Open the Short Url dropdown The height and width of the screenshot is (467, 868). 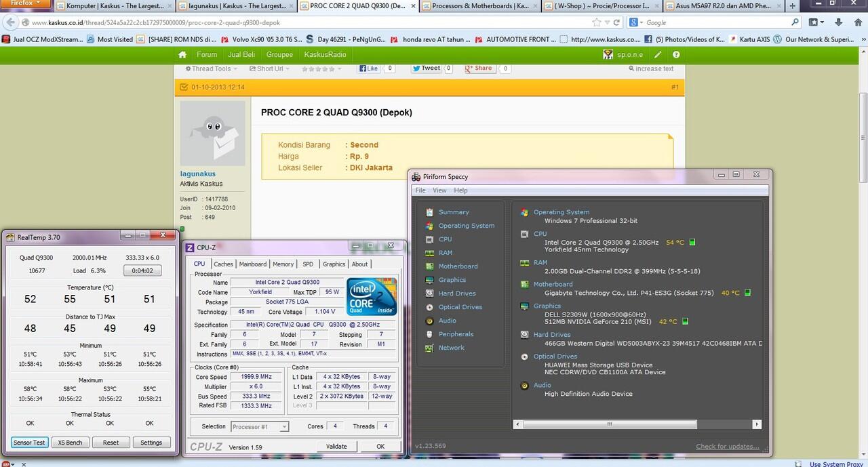click(271, 68)
